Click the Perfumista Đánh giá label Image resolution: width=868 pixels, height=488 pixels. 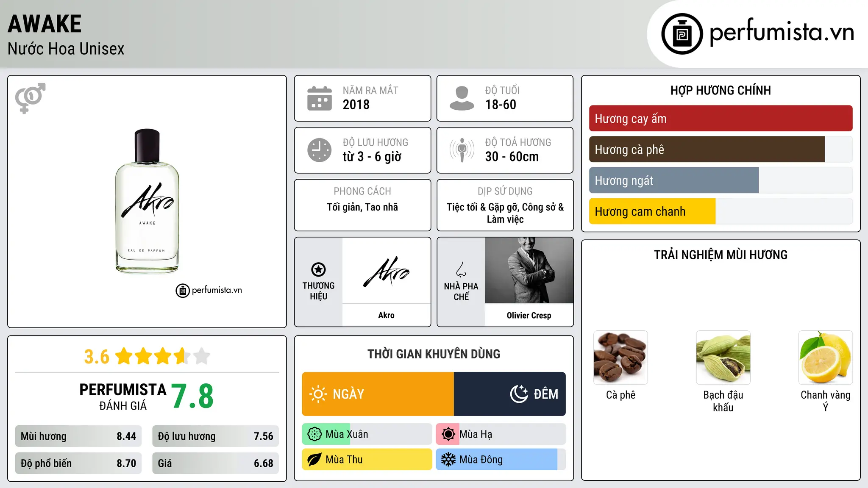[123, 396]
